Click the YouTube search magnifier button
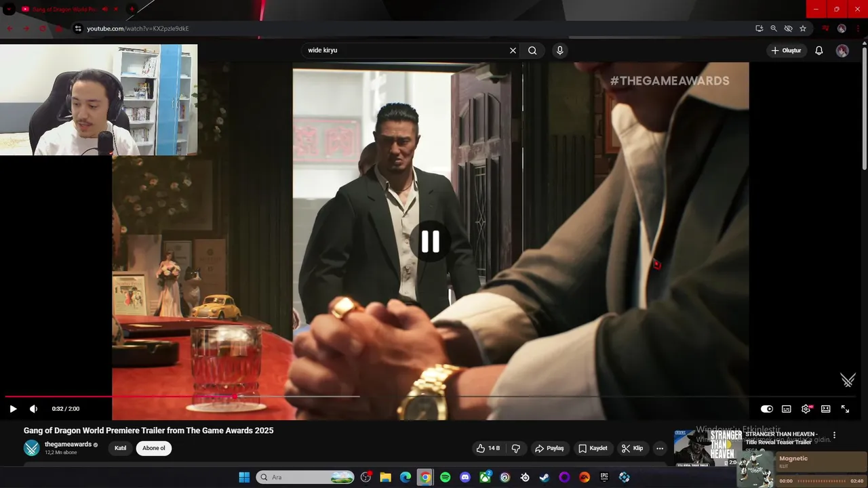Viewport: 868px width, 488px height. tap(532, 50)
